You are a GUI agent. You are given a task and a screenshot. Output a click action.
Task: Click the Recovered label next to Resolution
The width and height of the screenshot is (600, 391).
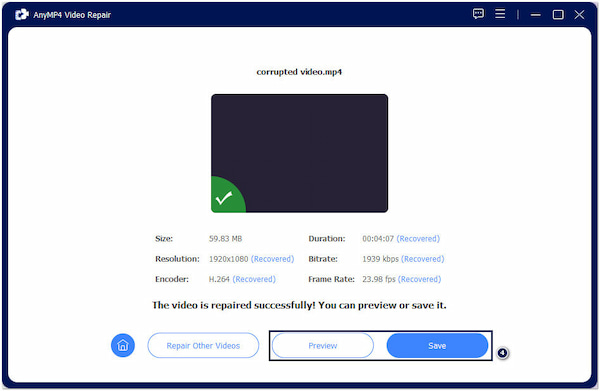tap(272, 259)
